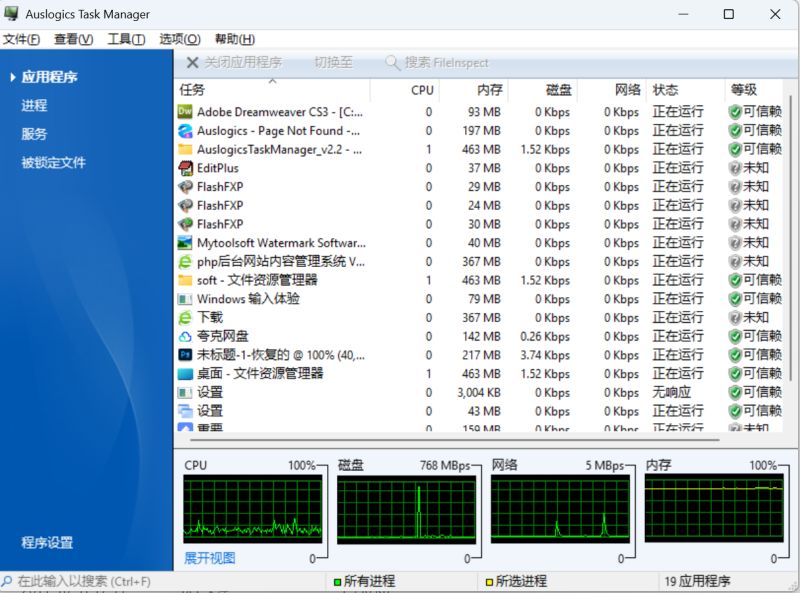
Task: Click the CPU usage graph
Action: (253, 509)
